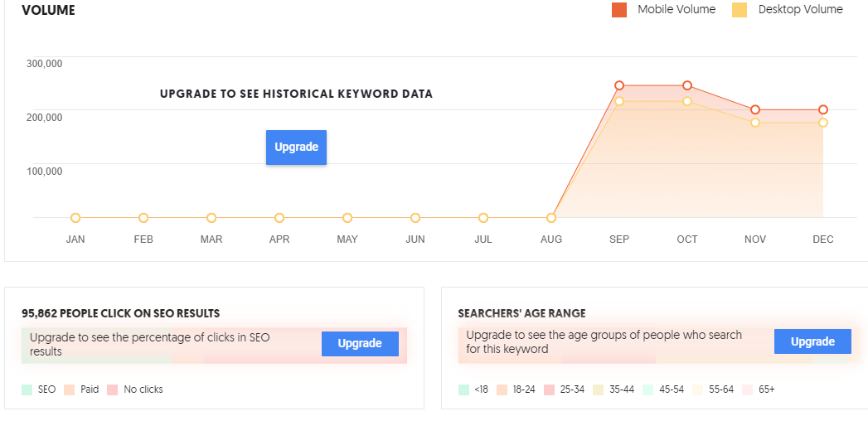Click the JAN data point marker
This screenshot has width=868, height=421.
click(x=75, y=218)
